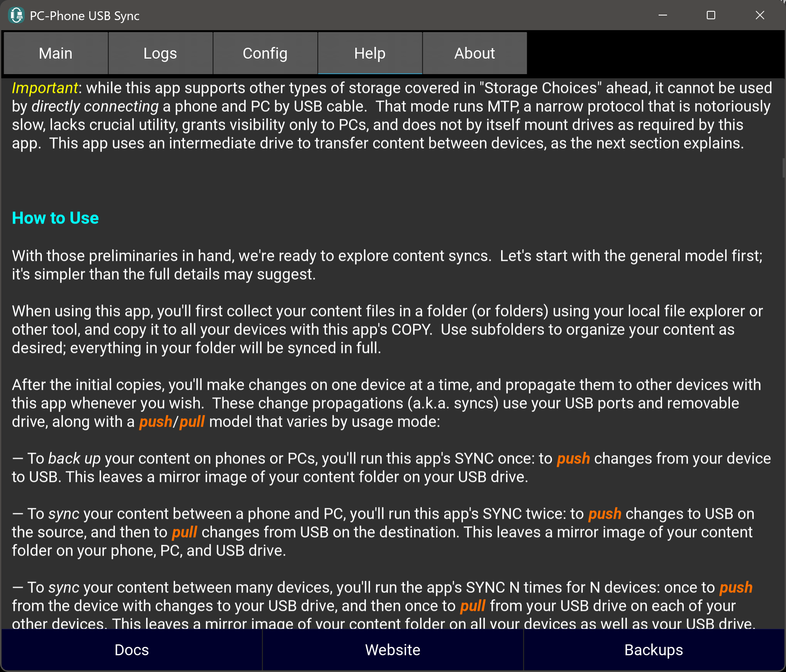
Task: Open the Logs tab
Action: [x=160, y=54]
